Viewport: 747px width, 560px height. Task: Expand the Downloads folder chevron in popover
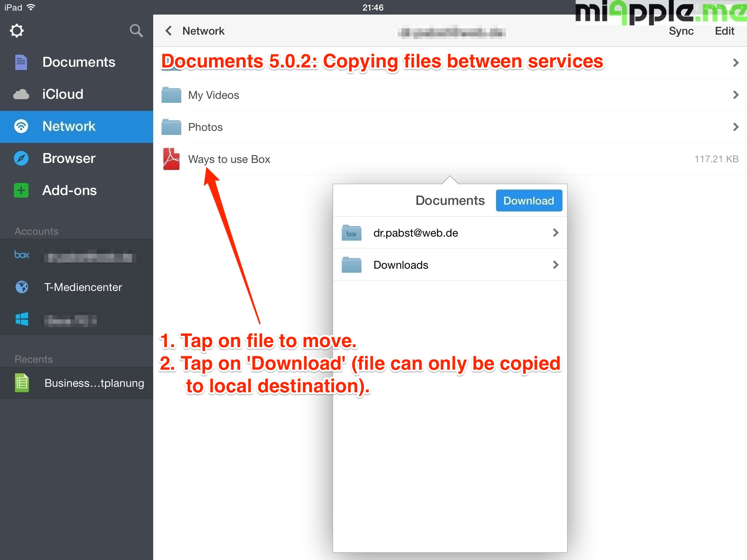[x=555, y=265]
